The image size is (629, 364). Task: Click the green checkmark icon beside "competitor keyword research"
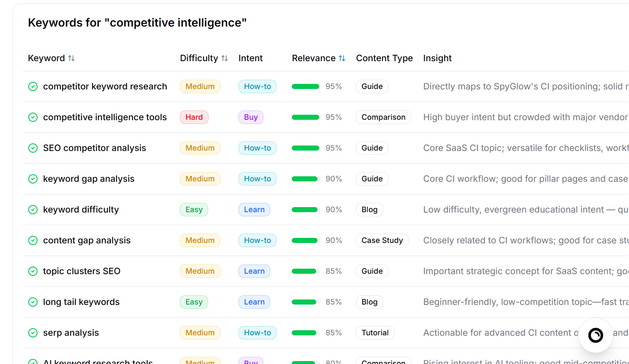33,86
